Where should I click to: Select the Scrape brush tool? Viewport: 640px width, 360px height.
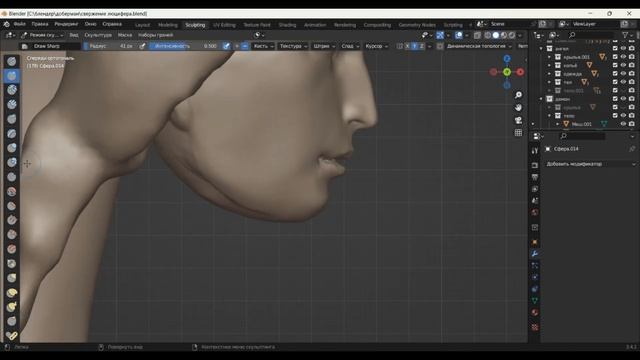(x=12, y=235)
